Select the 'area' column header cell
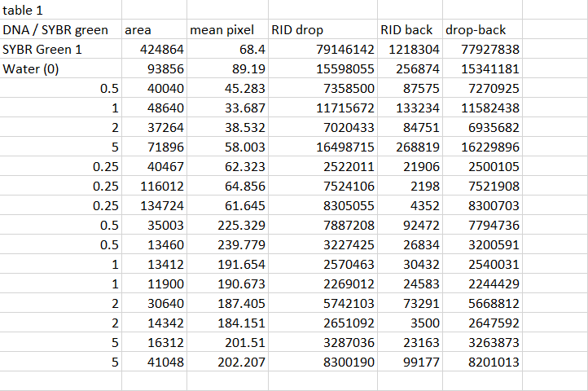This screenshot has height=391, width=588. point(138,30)
